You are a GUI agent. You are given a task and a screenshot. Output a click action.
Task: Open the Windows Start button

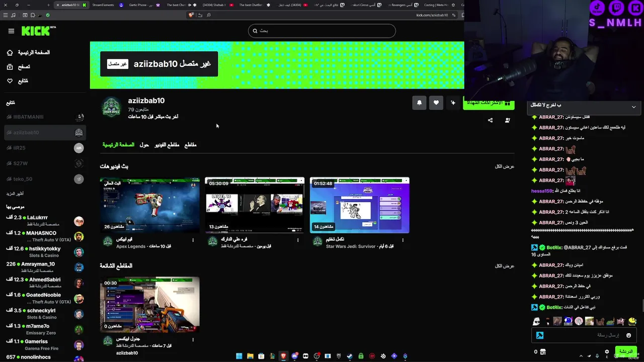coord(239,356)
